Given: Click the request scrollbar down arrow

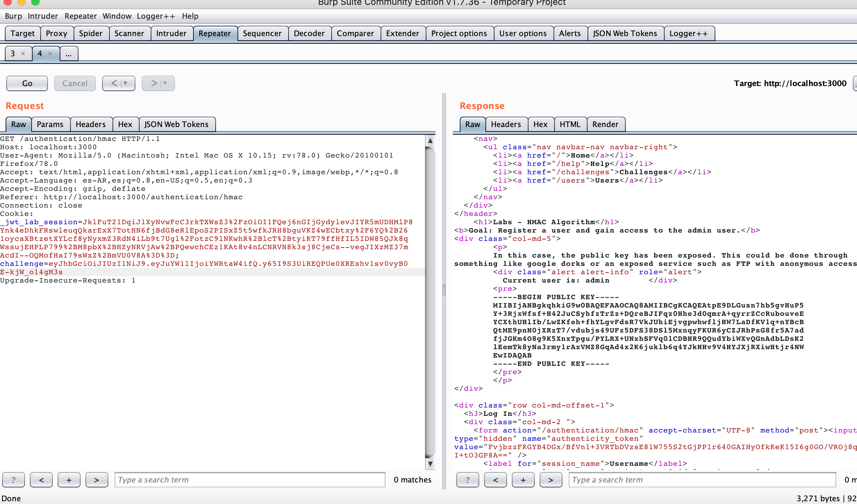Looking at the screenshot, I should 430,464.
